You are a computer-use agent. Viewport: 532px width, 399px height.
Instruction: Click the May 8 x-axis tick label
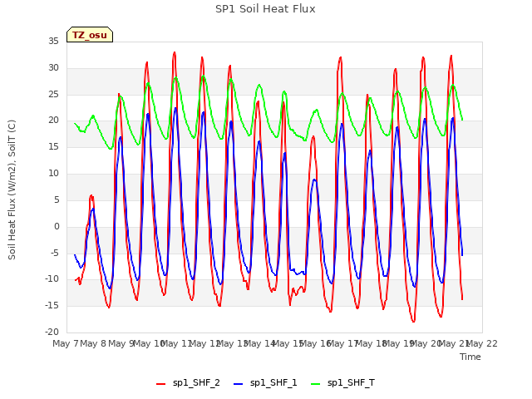(93, 343)
